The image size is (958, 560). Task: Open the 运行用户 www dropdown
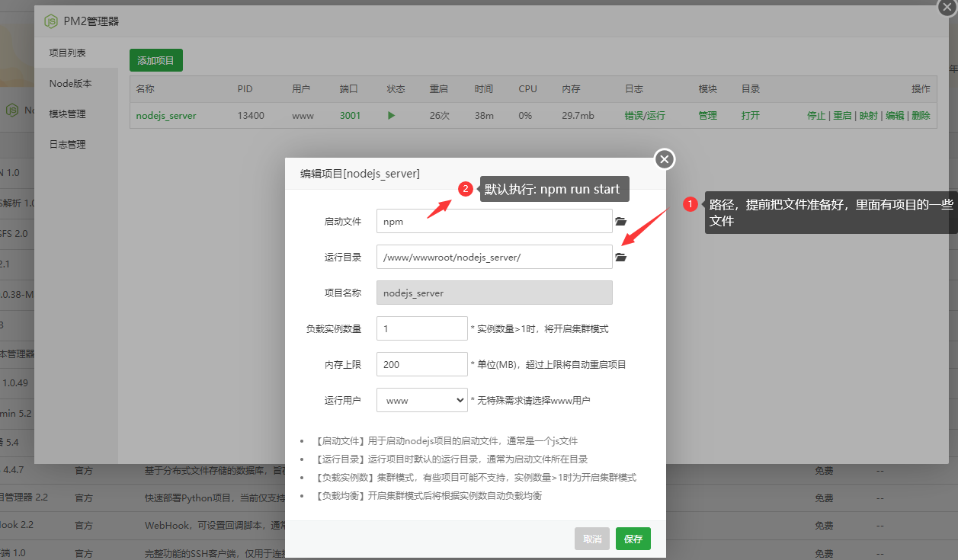pyautogui.click(x=421, y=400)
